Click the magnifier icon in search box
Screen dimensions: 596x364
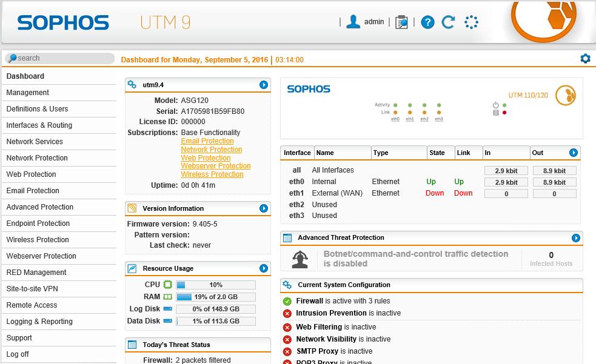point(12,58)
